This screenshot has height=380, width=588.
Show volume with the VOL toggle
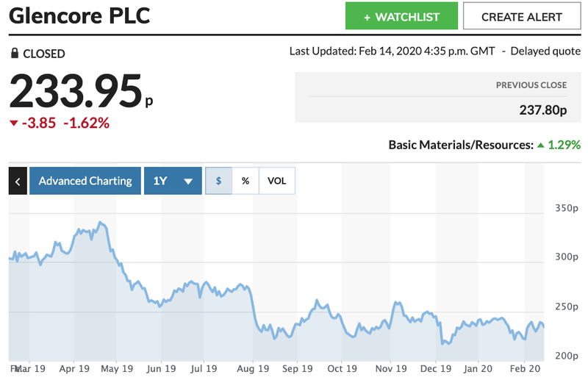click(277, 182)
